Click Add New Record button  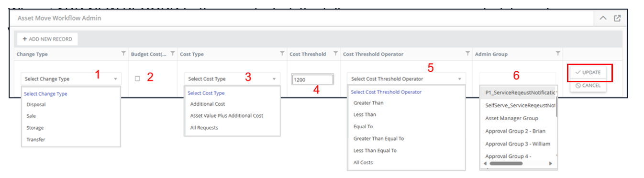click(x=47, y=39)
